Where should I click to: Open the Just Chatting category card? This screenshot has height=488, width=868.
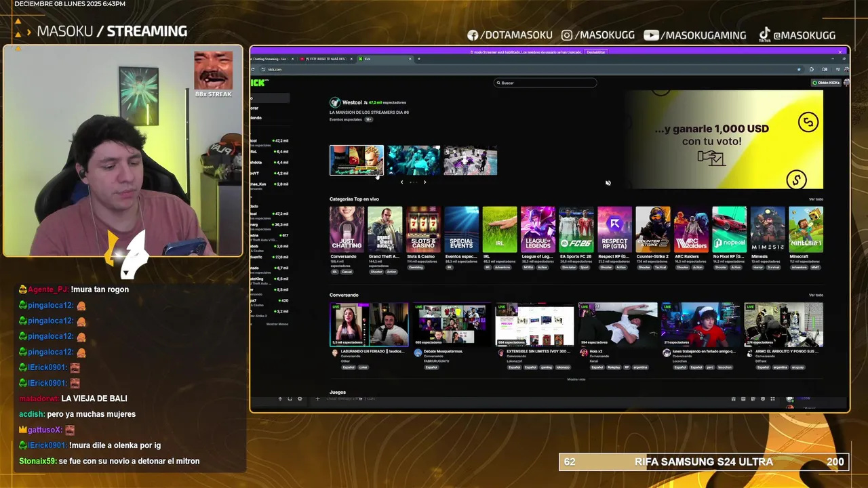pos(347,229)
